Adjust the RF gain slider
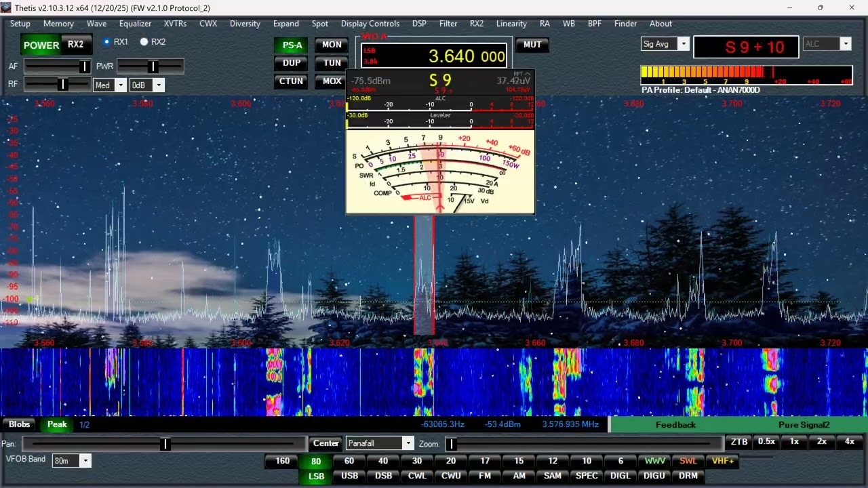The width and height of the screenshot is (868, 488). 58,85
